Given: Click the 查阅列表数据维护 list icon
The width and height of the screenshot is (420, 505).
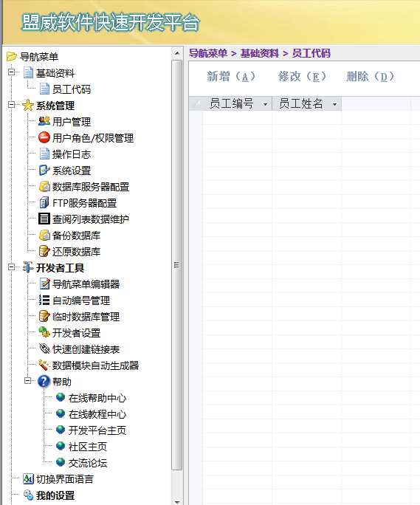Looking at the screenshot, I should click(x=44, y=219).
